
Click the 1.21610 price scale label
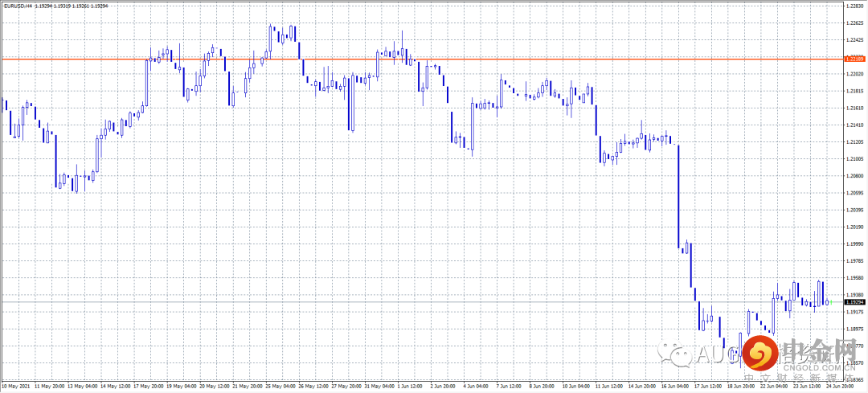pos(855,108)
